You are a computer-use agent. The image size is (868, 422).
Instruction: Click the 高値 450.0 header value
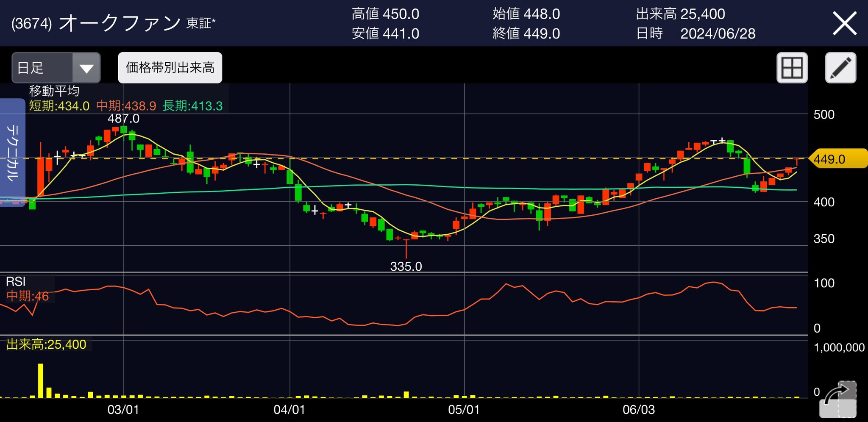(385, 14)
